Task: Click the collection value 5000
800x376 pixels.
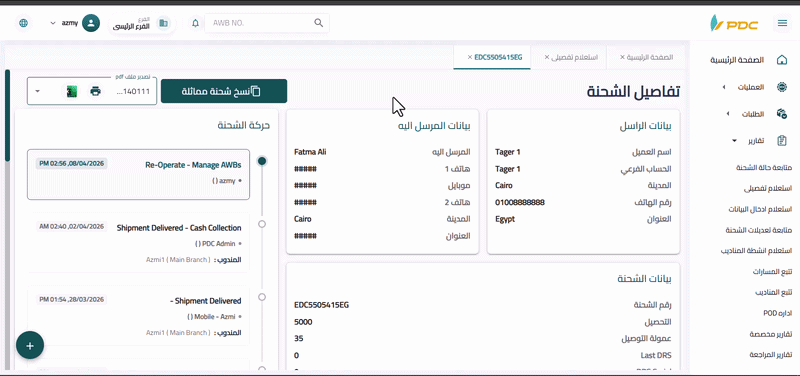Action: point(304,322)
